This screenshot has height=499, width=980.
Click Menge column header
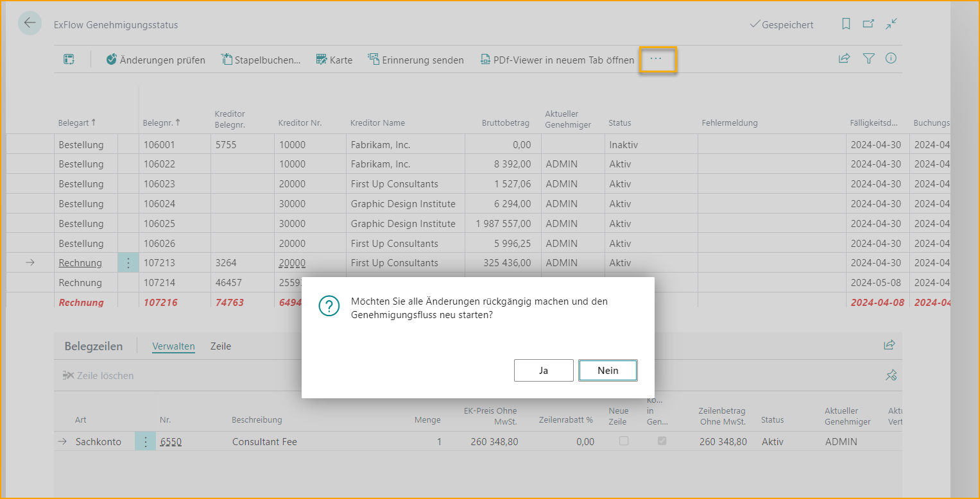[427, 420]
